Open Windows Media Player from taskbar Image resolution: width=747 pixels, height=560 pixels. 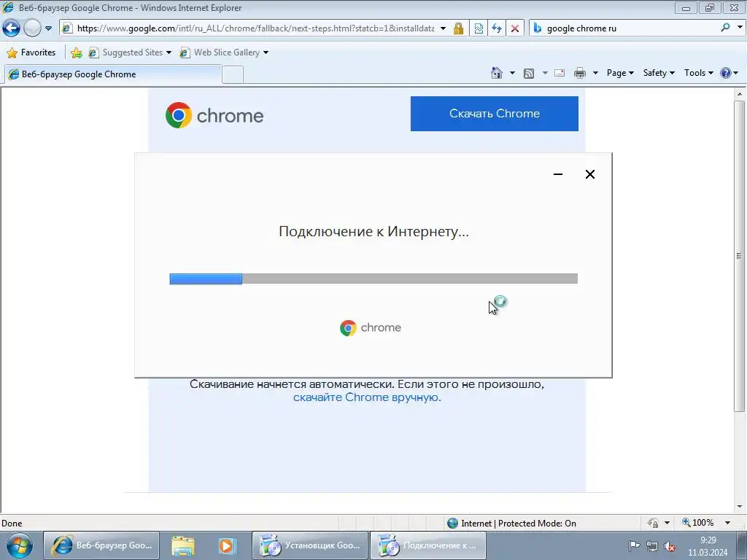click(226, 545)
